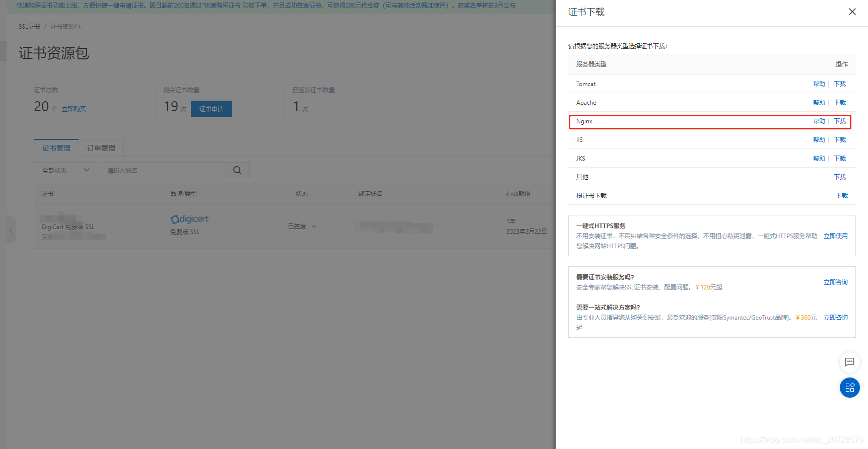Download Tomcat certificate
868x449 pixels.
pos(840,84)
